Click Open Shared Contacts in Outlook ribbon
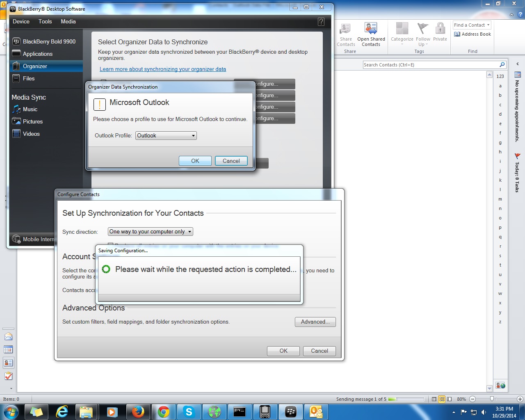 click(371, 35)
